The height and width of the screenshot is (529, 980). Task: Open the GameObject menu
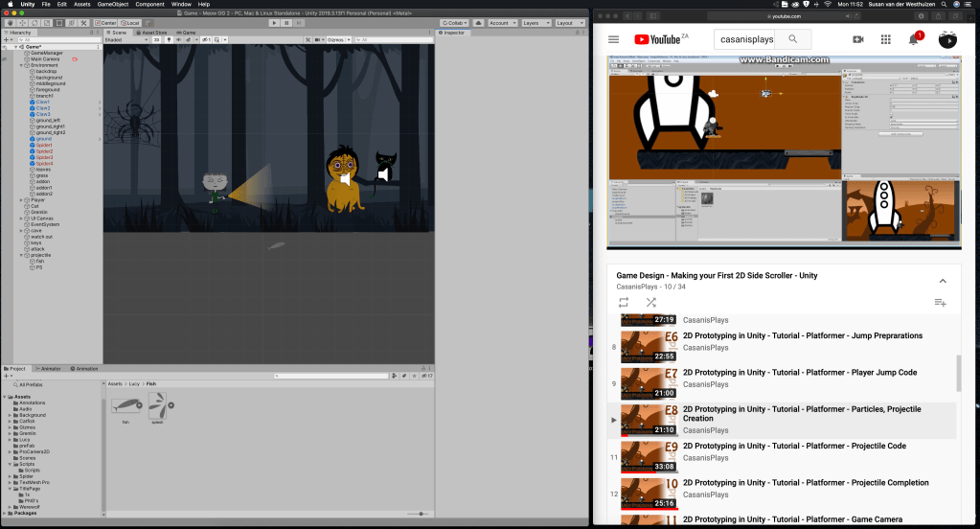click(x=112, y=5)
